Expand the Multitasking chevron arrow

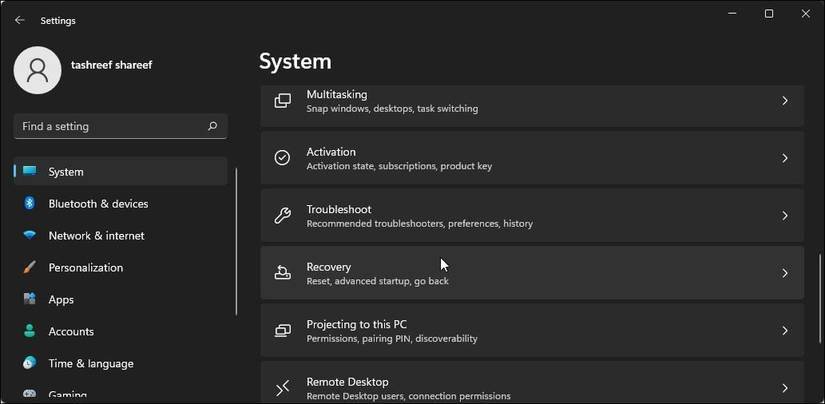(x=785, y=101)
